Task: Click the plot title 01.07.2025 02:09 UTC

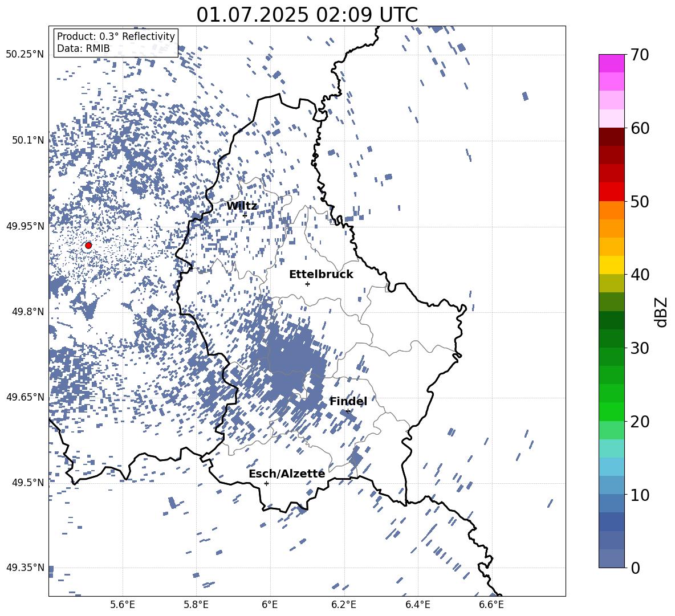Action: pos(307,15)
